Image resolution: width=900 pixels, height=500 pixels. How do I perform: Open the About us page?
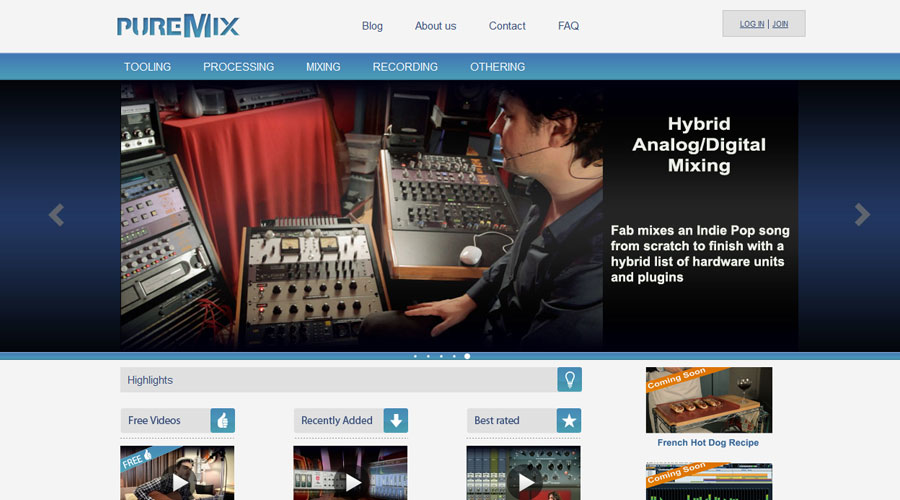(435, 26)
